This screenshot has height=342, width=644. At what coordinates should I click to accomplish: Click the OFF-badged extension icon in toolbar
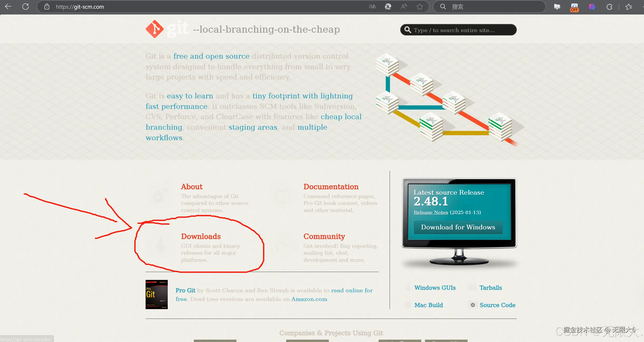point(574,7)
